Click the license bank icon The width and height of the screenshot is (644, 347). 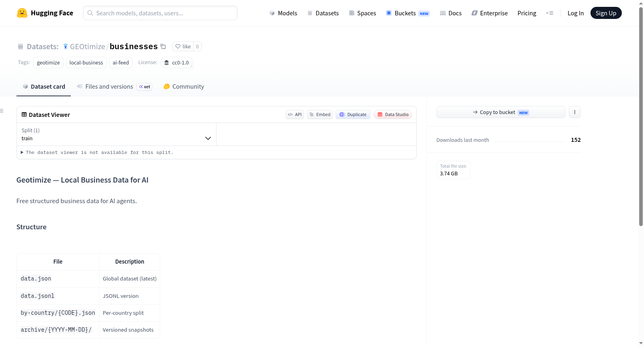pyautogui.click(x=167, y=62)
